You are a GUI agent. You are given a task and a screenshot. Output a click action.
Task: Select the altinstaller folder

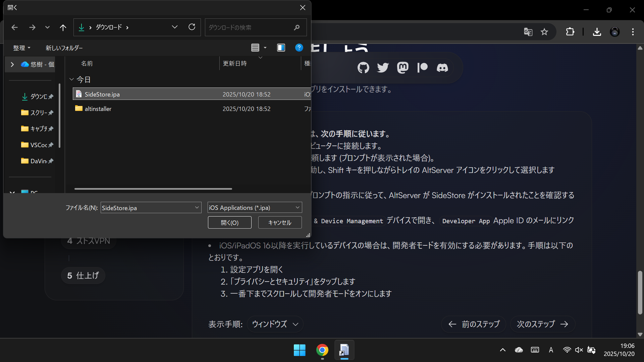98,109
